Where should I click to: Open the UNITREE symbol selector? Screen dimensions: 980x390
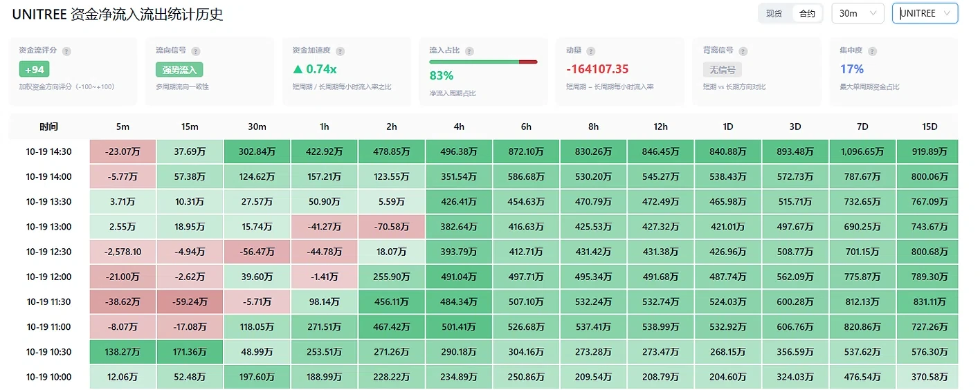coord(925,14)
